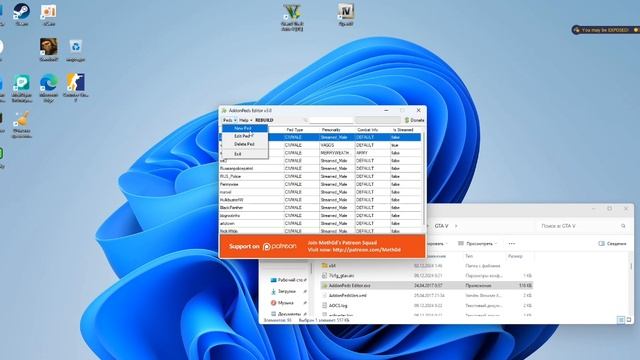Click the GTA V breadcrumb in Explorer

pos(441,226)
